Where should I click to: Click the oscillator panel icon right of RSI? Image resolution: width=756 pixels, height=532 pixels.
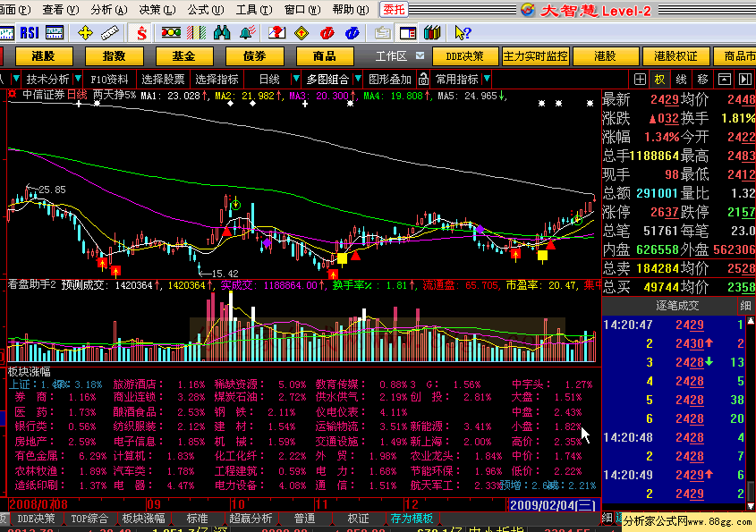(x=54, y=33)
